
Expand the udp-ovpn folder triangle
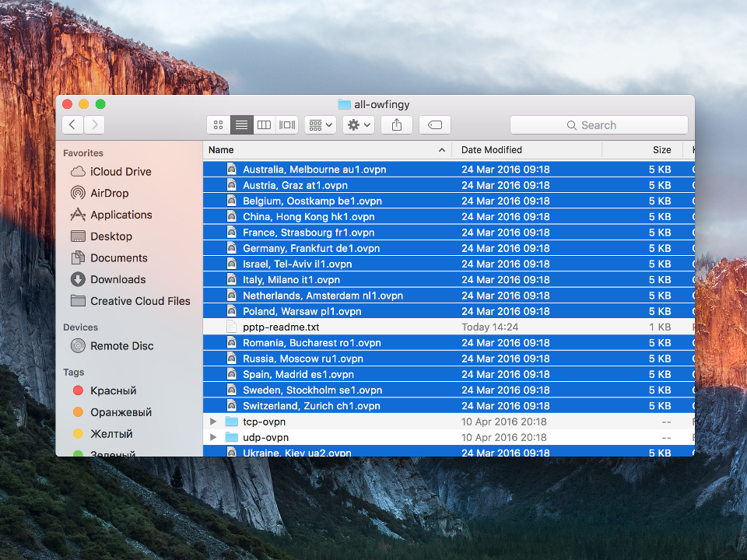tap(213, 437)
